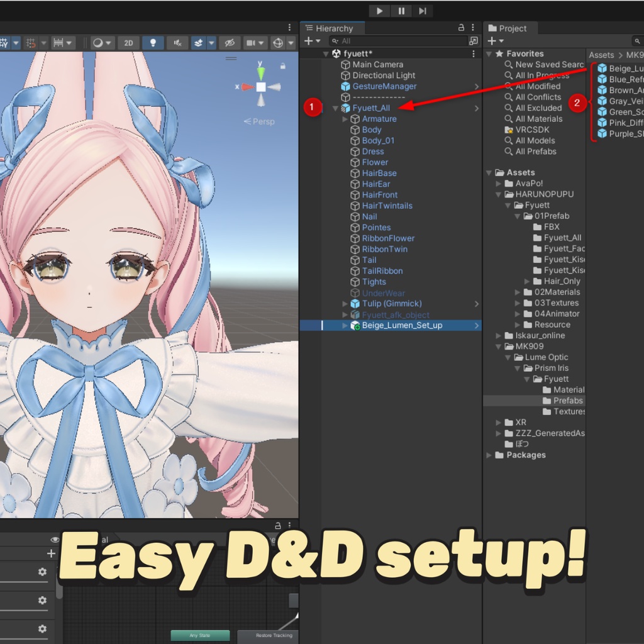This screenshot has height=644, width=644.
Task: Select Main Camera in Hierarchy
Action: click(x=377, y=65)
